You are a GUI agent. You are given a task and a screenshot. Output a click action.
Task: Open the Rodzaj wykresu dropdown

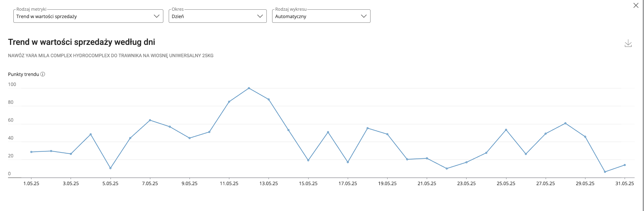tap(321, 16)
